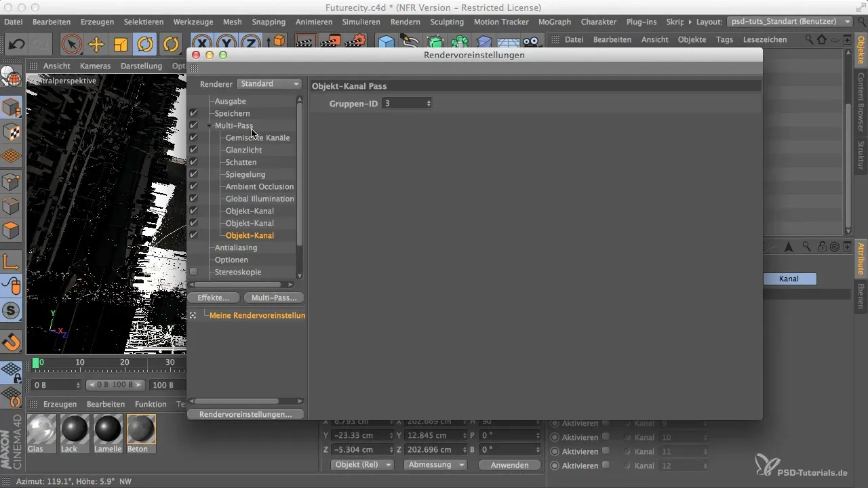Select Polygons mode in left palette
868x488 pixels.
pyautogui.click(x=12, y=230)
